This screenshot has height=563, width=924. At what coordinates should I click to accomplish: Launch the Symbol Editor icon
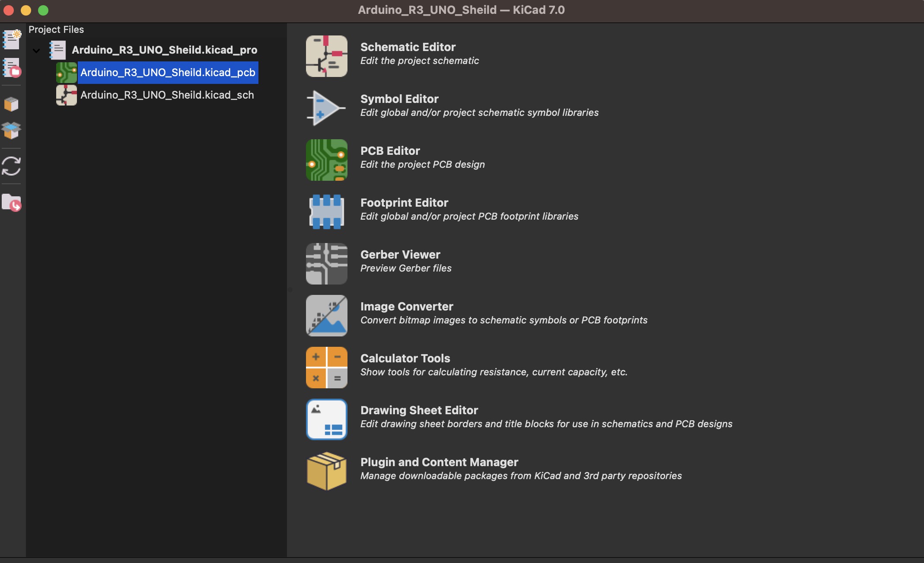click(327, 108)
